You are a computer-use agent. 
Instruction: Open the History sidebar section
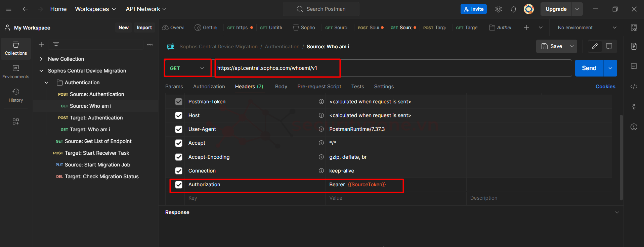(x=16, y=96)
